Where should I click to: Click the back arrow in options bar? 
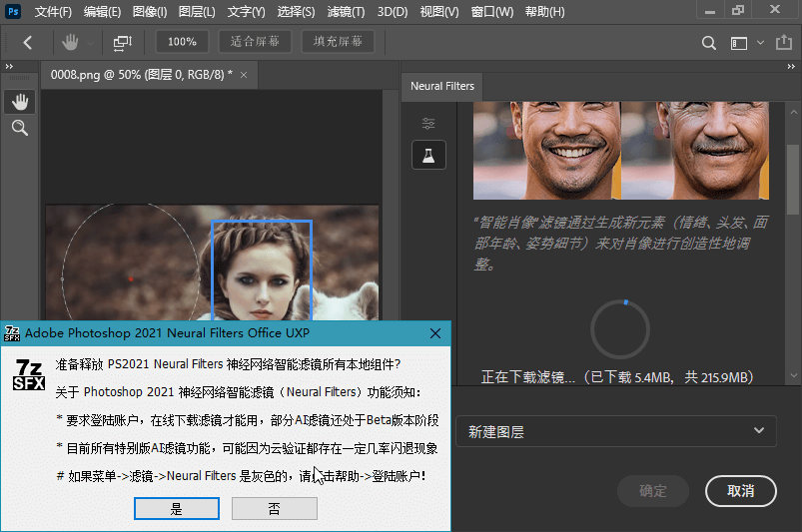click(28, 42)
